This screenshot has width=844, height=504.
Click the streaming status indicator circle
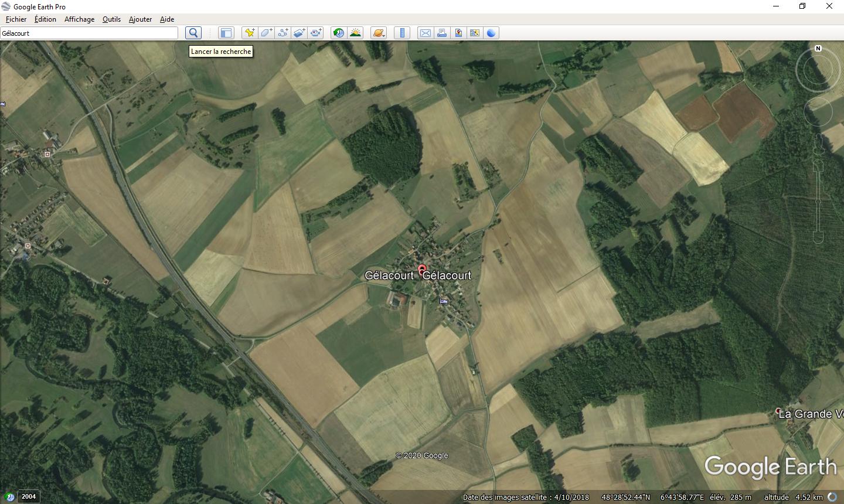tap(832, 497)
